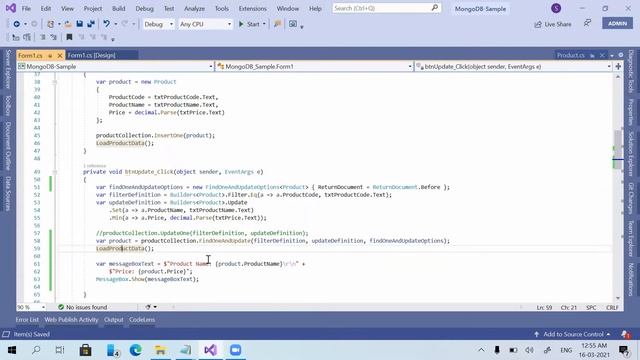This screenshot has height=360, width=640.
Task: Open the Web Publish Activity tab
Action: (x=71, y=320)
